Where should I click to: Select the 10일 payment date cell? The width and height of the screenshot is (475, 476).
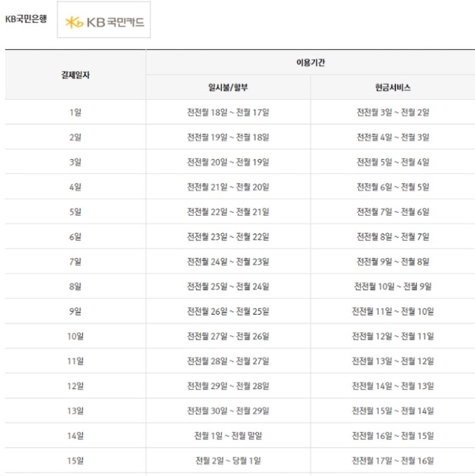[x=75, y=336]
